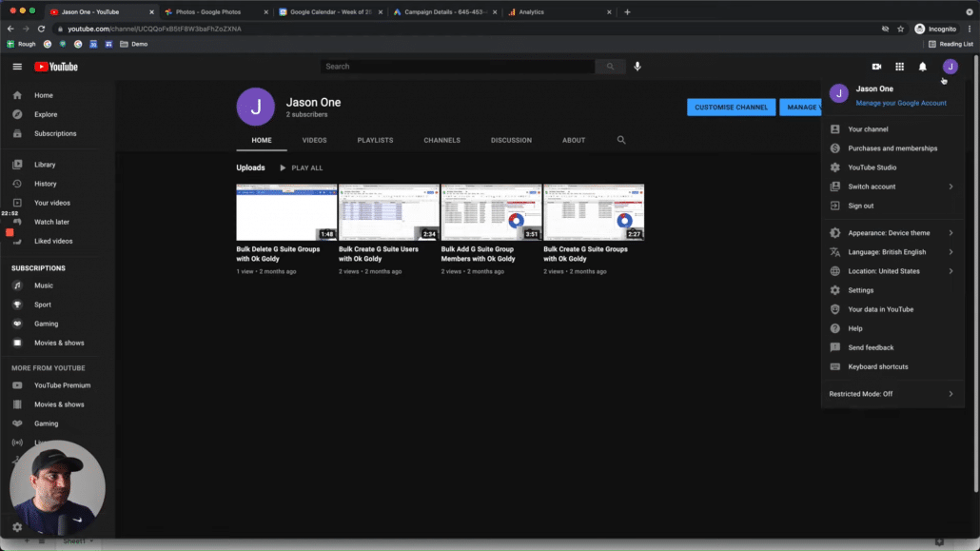Bookmark this page with star icon
This screenshot has height=551, width=980.
click(901, 29)
